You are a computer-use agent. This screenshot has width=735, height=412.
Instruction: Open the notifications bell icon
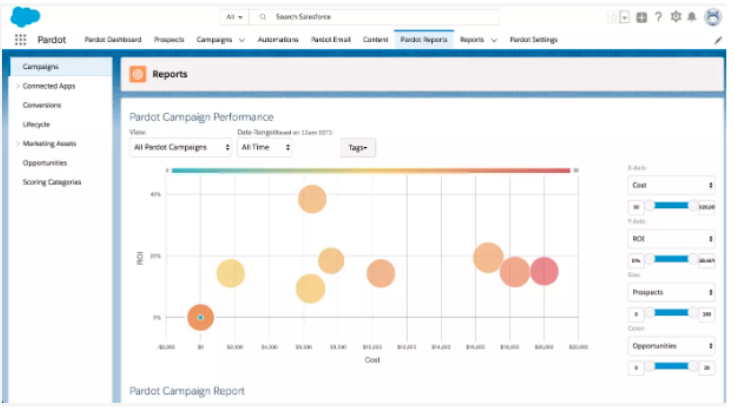(x=691, y=17)
